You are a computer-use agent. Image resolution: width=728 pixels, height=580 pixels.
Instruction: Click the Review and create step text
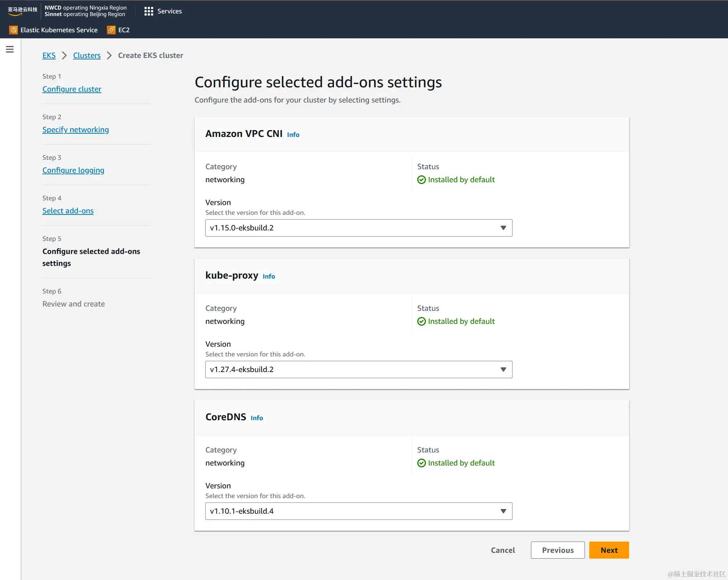click(74, 304)
